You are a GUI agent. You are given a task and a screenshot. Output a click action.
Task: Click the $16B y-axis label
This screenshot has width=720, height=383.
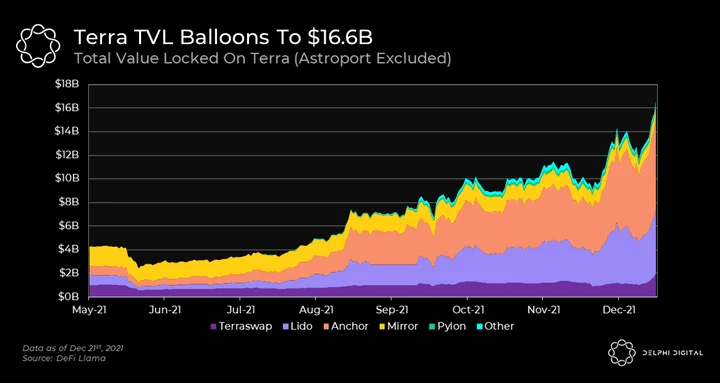(x=67, y=108)
